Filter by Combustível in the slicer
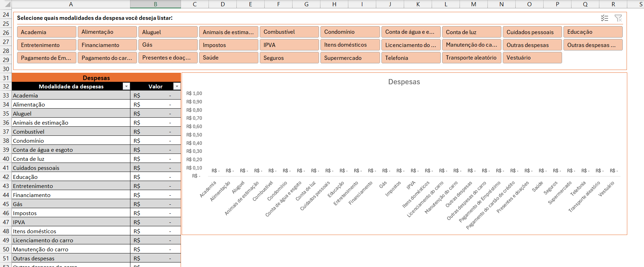 [x=289, y=32]
